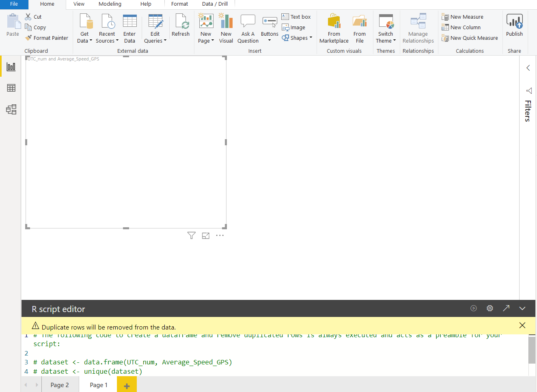Enter Focus mode on the visual
The width and height of the screenshot is (537, 392).
pos(206,235)
